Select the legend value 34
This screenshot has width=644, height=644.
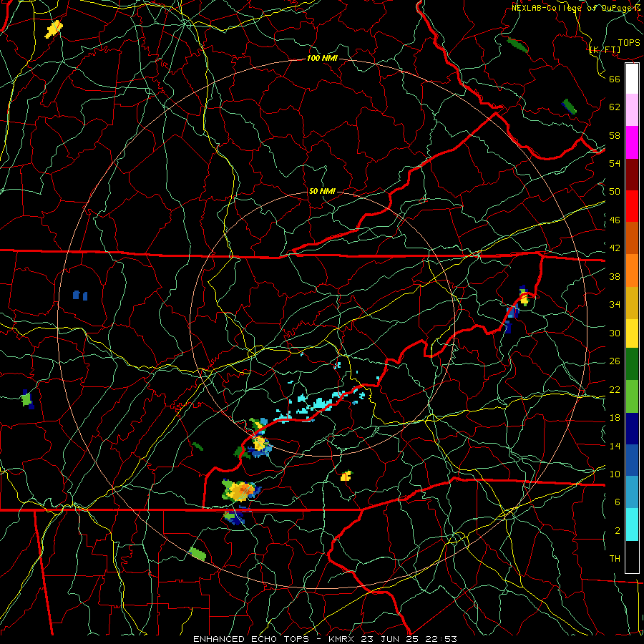point(615,304)
